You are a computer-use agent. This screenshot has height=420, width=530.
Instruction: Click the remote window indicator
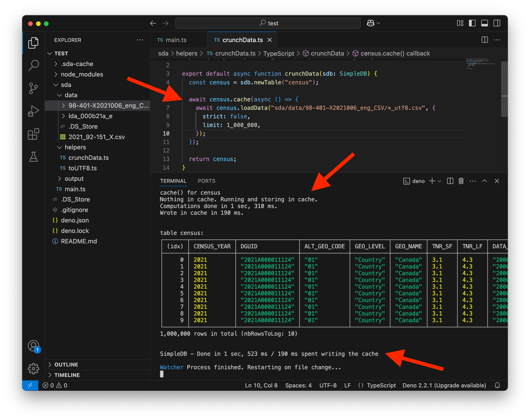point(30,385)
